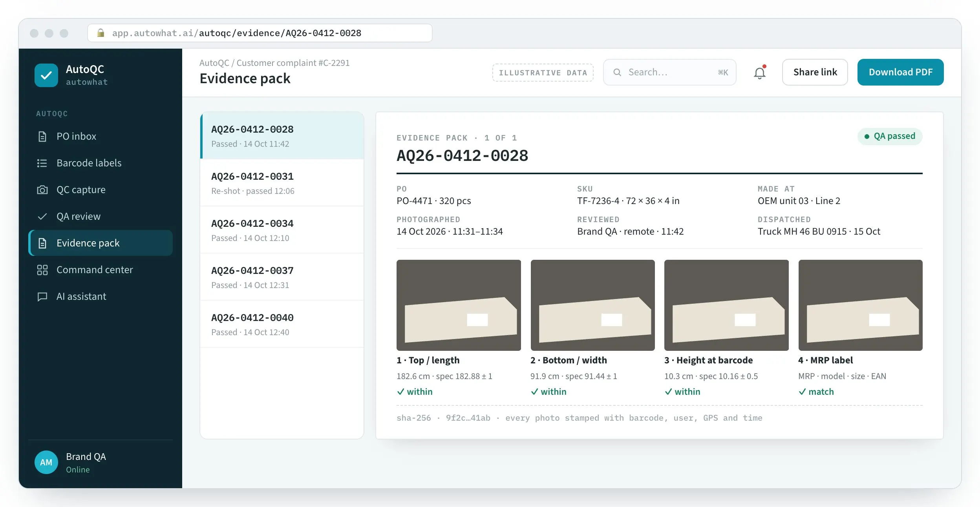Select pack AQ26-0412-0031 in list

point(282,183)
